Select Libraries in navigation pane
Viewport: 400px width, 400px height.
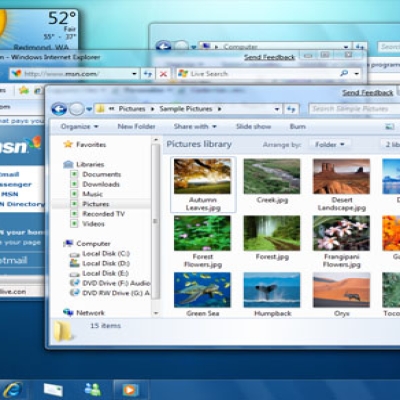(84, 164)
